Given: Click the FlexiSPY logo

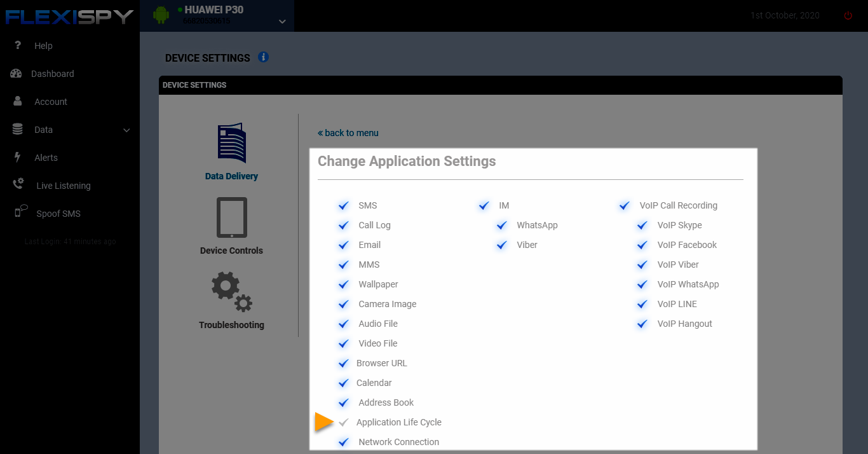Looking at the screenshot, I should [70, 16].
